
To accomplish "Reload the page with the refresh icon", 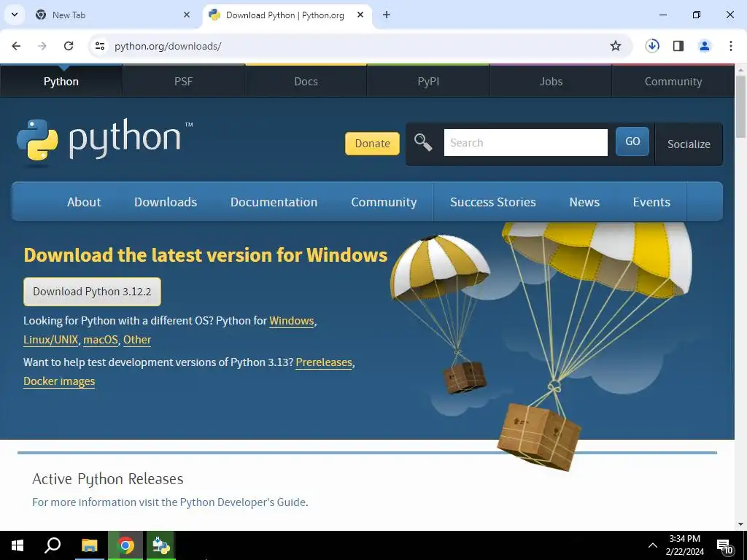I will pos(69,46).
